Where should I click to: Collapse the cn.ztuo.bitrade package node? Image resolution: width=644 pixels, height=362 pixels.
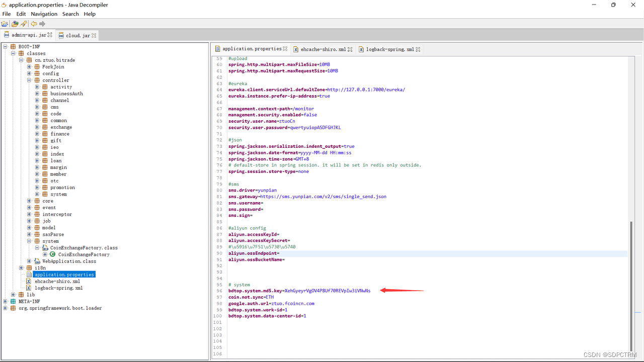[x=21, y=60]
